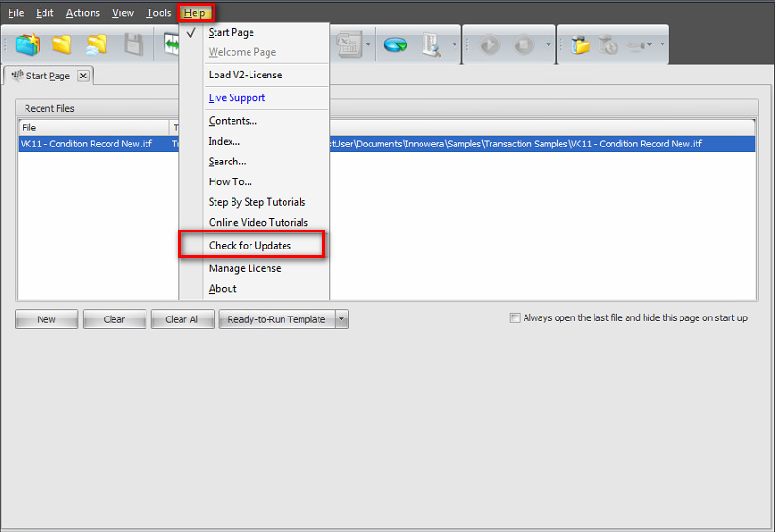Click the folder with pencil toolbar icon
Image resolution: width=775 pixels, height=532 pixels.
(x=580, y=44)
